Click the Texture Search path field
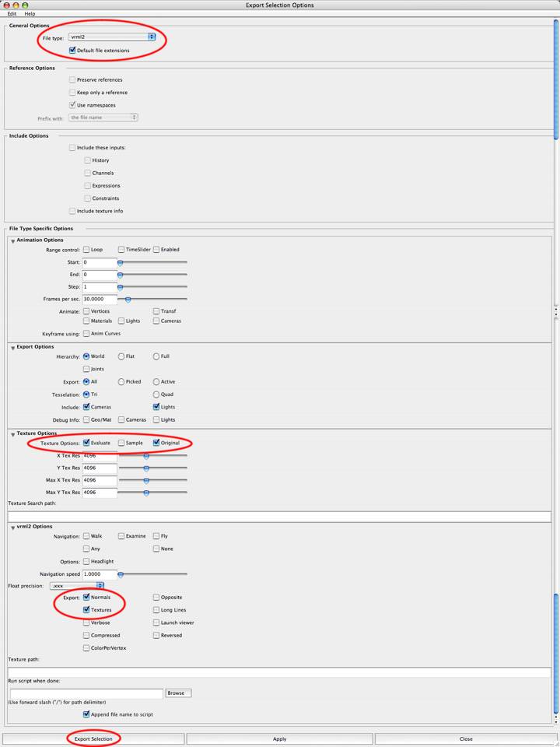This screenshot has height=747, width=560. tap(279, 517)
